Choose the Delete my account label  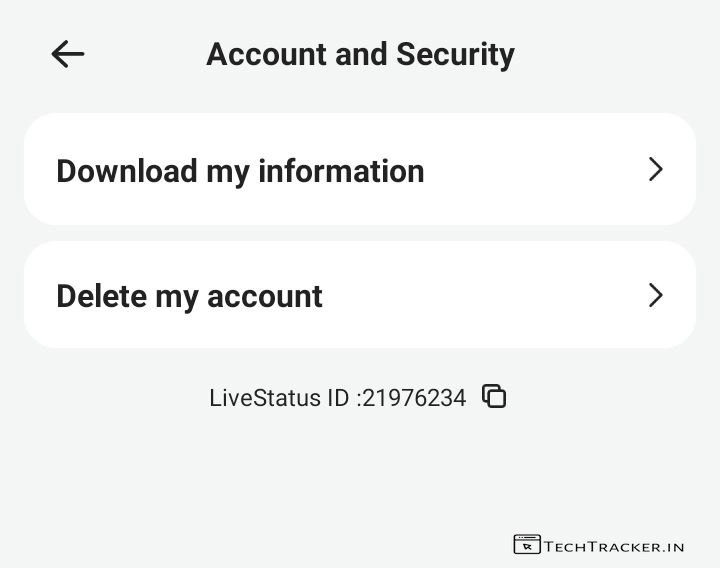pyautogui.click(x=189, y=296)
